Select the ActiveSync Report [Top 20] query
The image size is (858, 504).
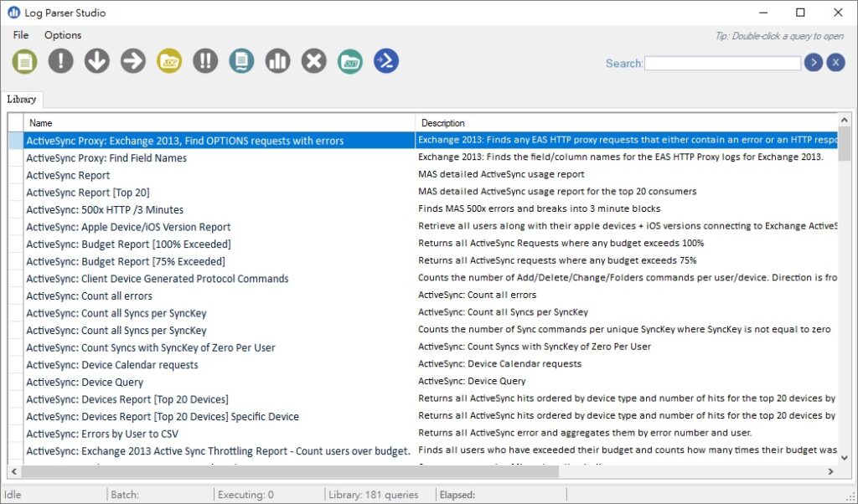coord(88,193)
